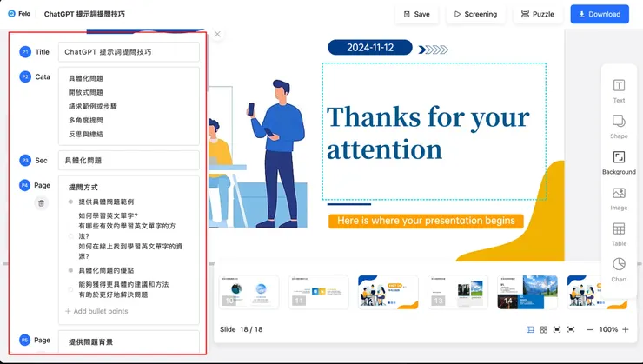Select the P3 Sec badge icon

[25, 160]
